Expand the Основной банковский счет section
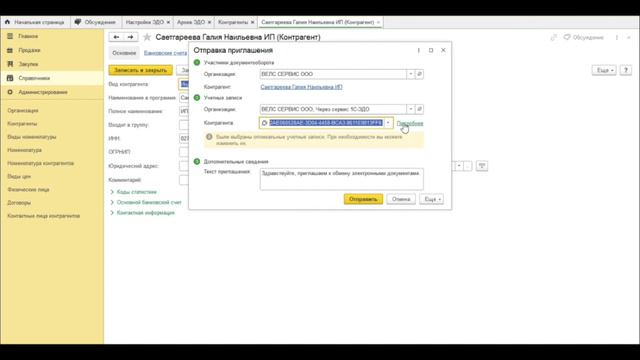 tap(149, 202)
